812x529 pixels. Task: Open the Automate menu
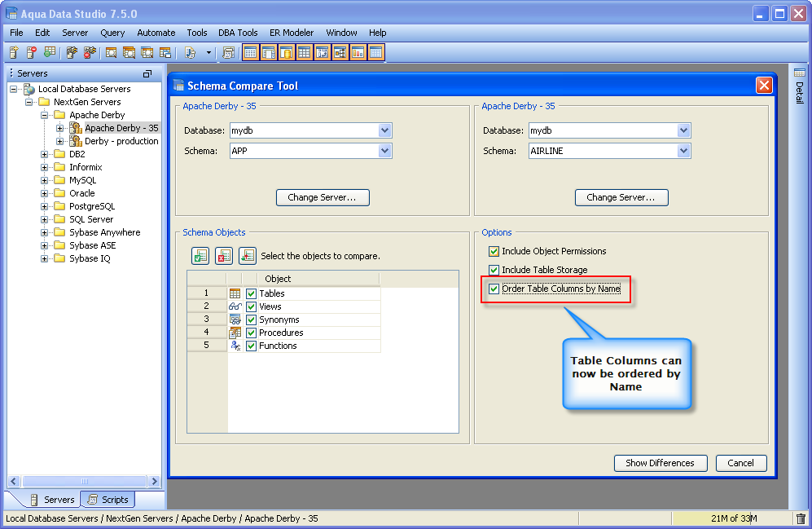coord(156,33)
